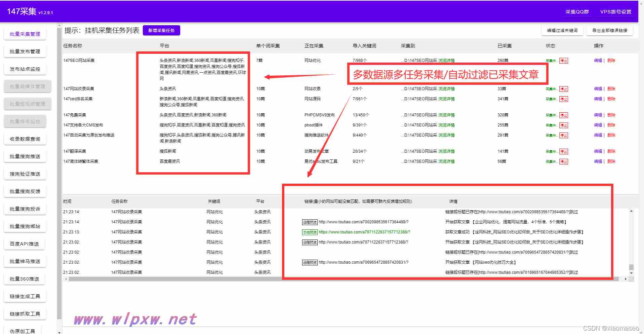Stop the 147免费采集 task
This screenshot has width=644, height=334.
click(x=564, y=115)
